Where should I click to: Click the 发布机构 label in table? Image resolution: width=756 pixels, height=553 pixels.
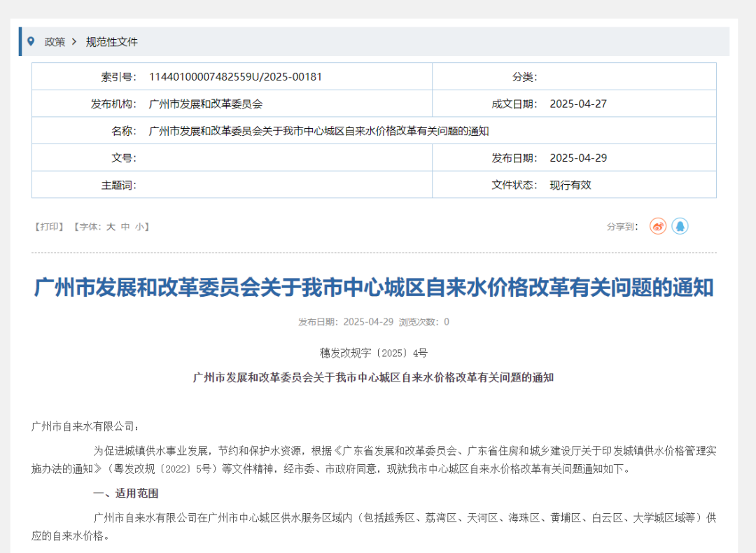pyautogui.click(x=114, y=104)
